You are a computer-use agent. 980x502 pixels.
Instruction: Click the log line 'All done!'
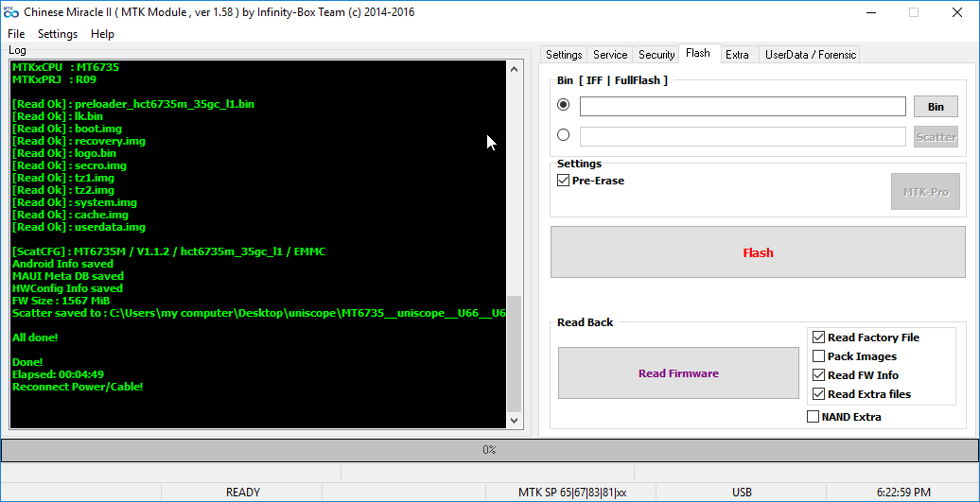point(35,338)
